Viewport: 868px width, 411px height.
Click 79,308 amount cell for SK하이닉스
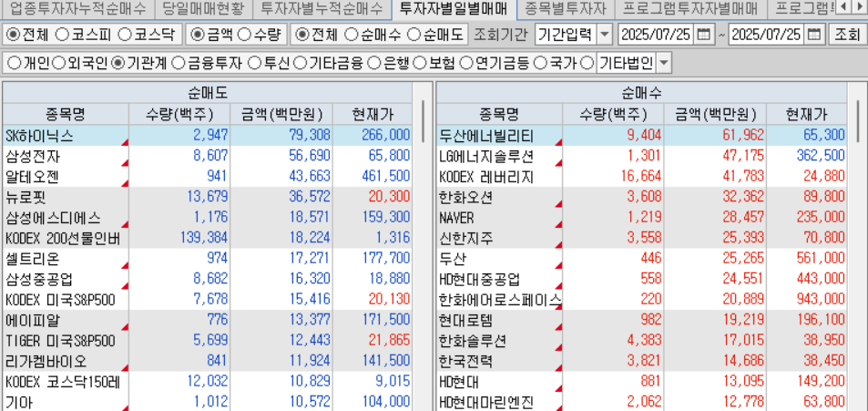click(281, 135)
